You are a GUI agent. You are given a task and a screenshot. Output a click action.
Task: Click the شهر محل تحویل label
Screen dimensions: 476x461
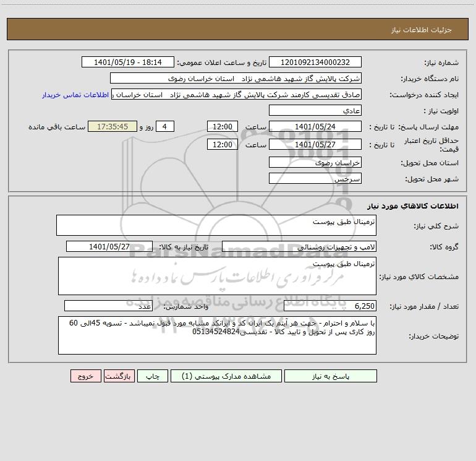click(431, 179)
